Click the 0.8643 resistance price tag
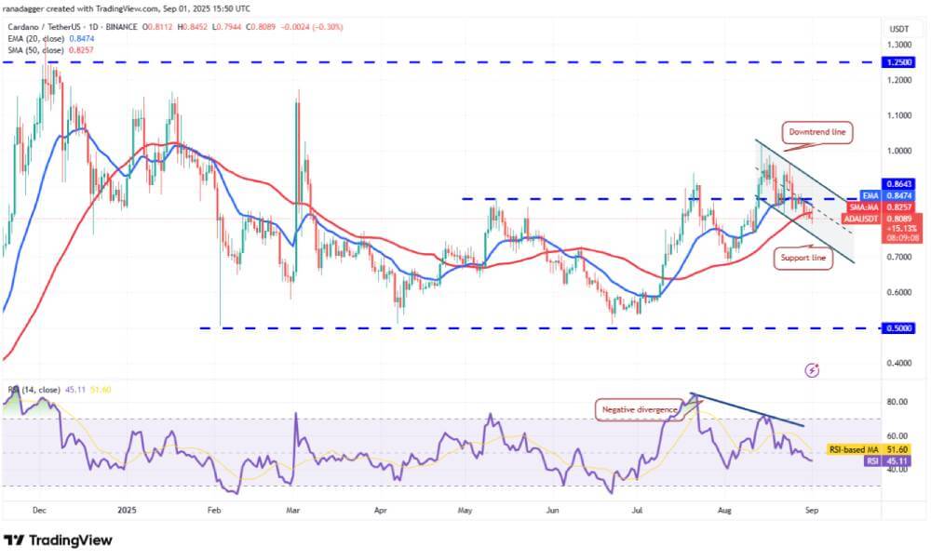 898,184
